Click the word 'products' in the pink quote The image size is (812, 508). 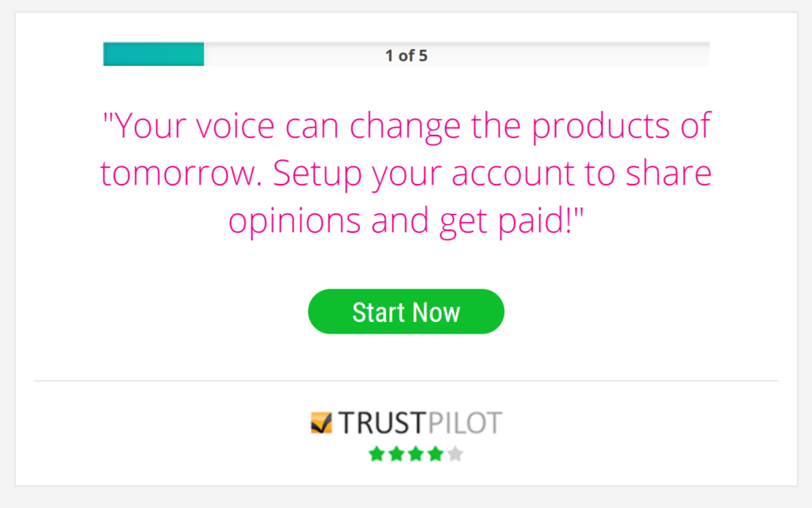(601, 126)
